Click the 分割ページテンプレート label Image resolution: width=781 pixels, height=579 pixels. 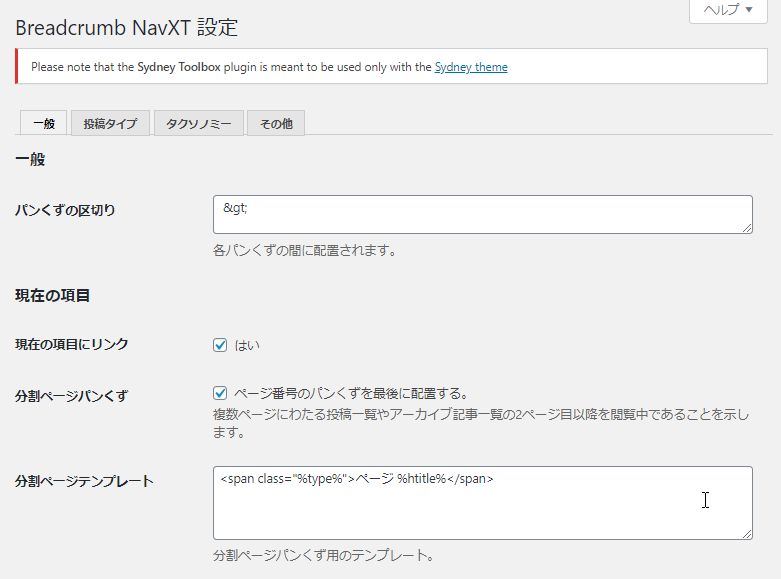click(84, 481)
